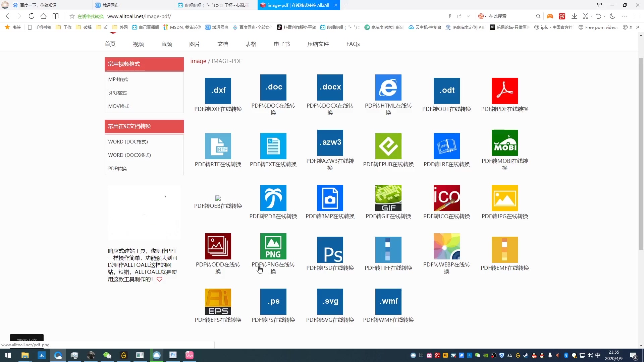Open the PDF to GIF converter icon
644x362 pixels.
coord(388,198)
